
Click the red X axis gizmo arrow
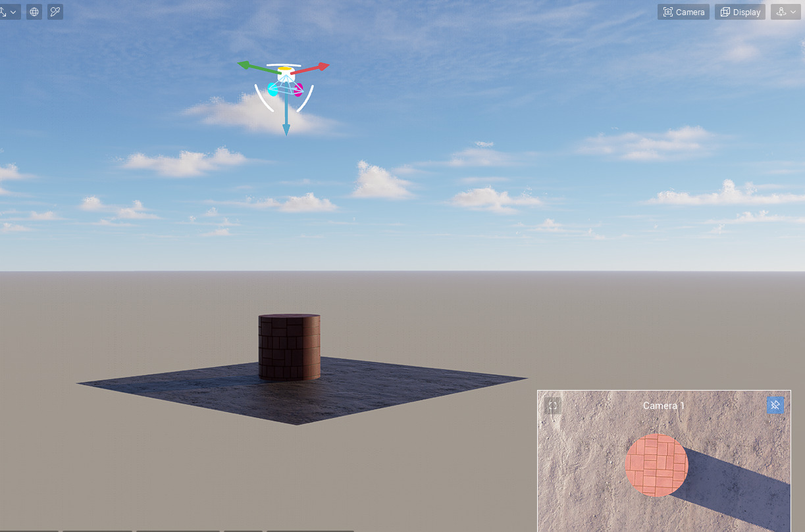click(319, 66)
